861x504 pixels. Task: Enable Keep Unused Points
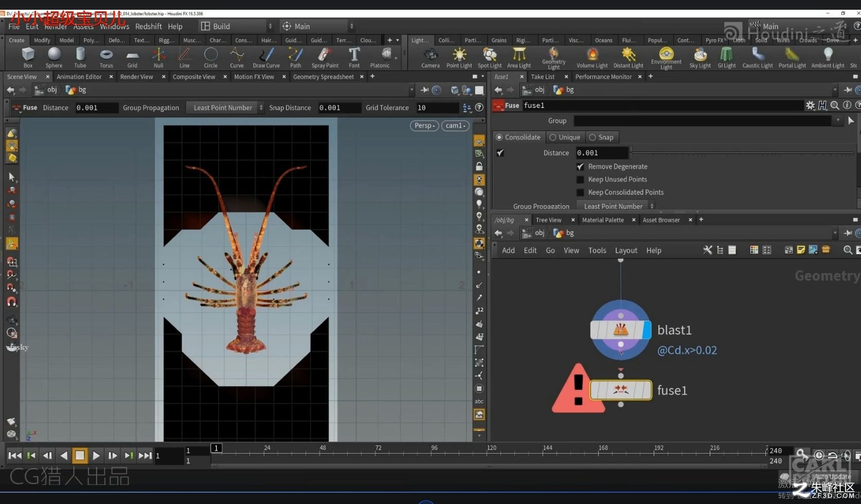click(x=580, y=179)
